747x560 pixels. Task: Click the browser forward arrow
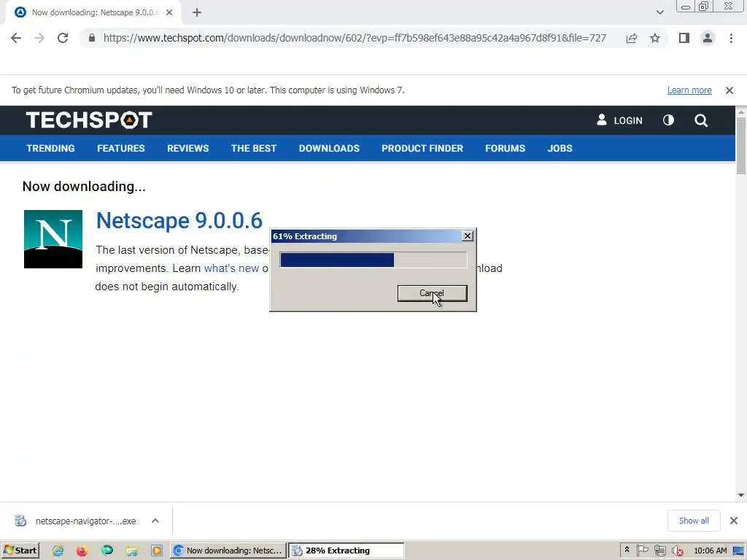point(39,38)
